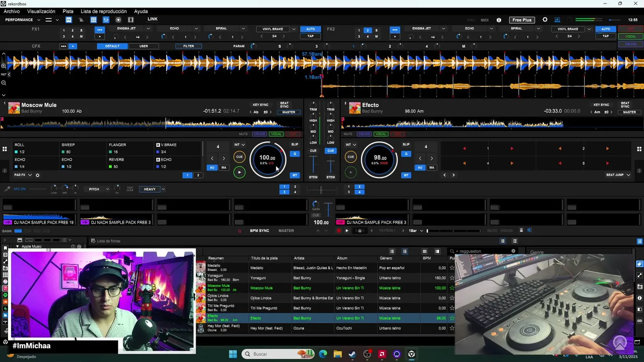Open File Explorer from taskbar

pos(338,354)
